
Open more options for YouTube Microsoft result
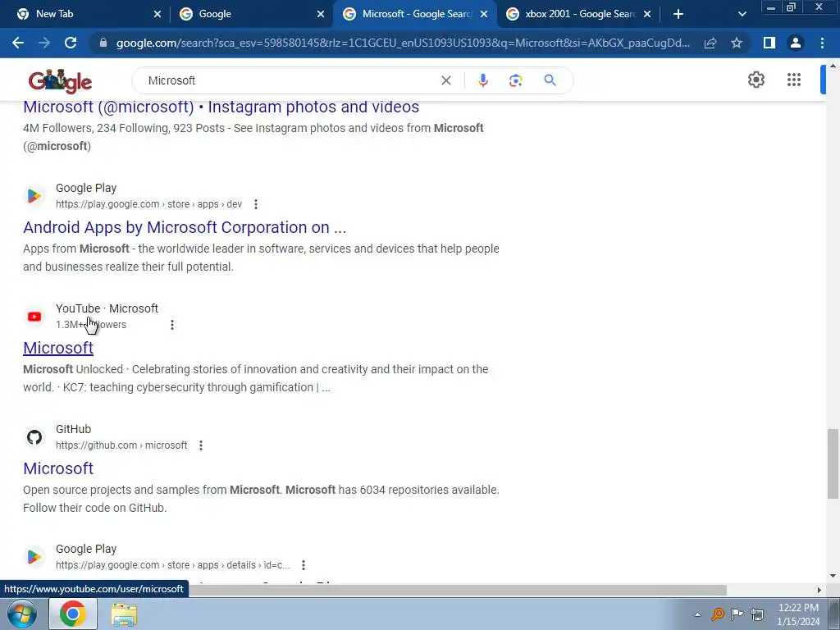tap(172, 325)
